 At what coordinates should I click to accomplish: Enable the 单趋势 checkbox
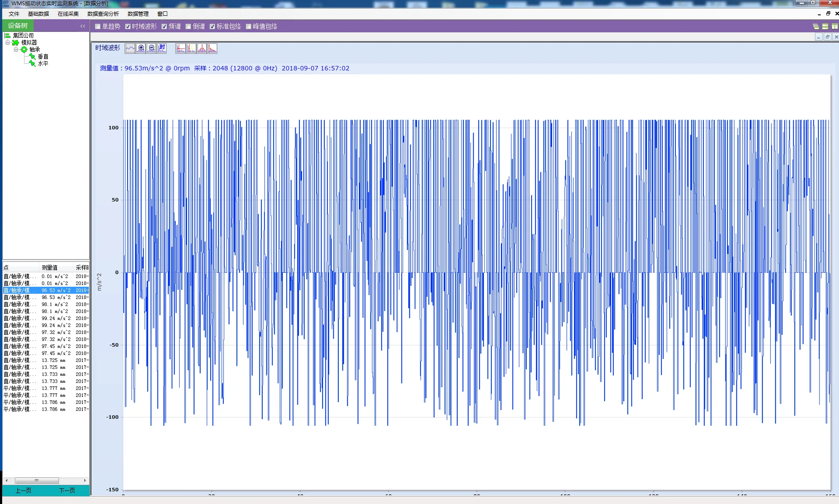98,26
